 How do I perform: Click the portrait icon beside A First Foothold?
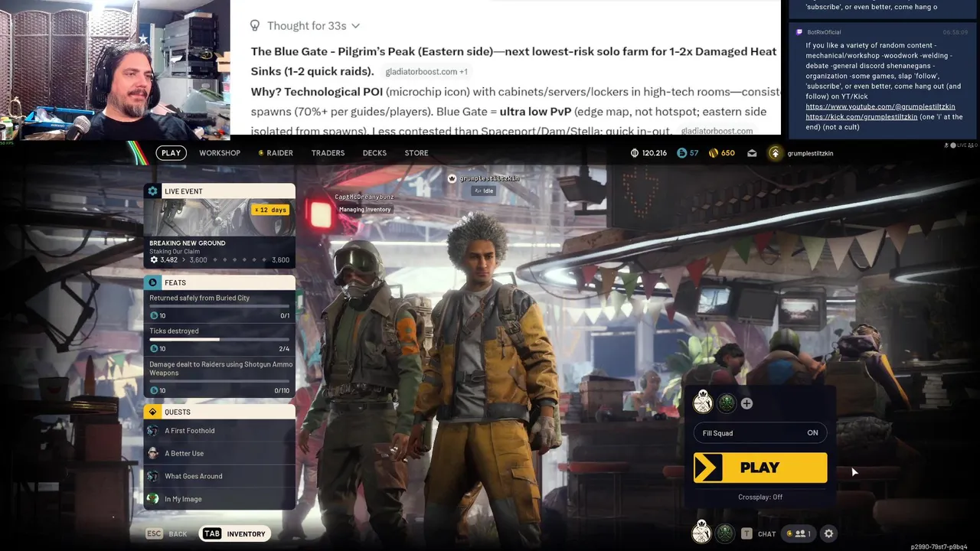pos(152,431)
